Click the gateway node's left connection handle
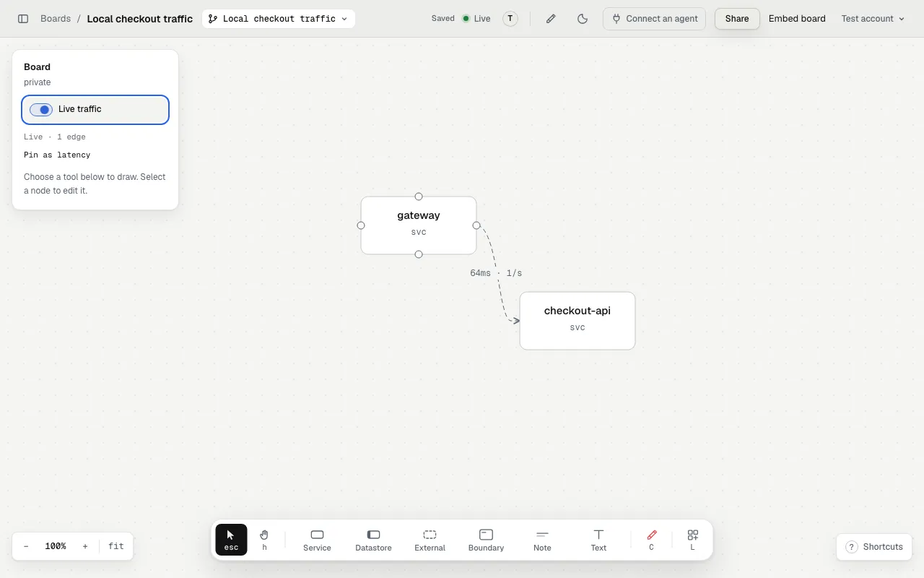The width and height of the screenshot is (924, 578). (361, 225)
